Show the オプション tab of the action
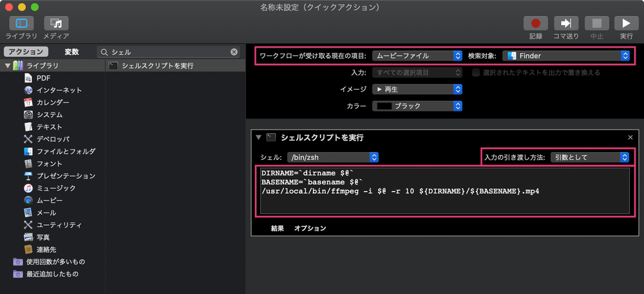The image size is (644, 294). pyautogui.click(x=310, y=228)
